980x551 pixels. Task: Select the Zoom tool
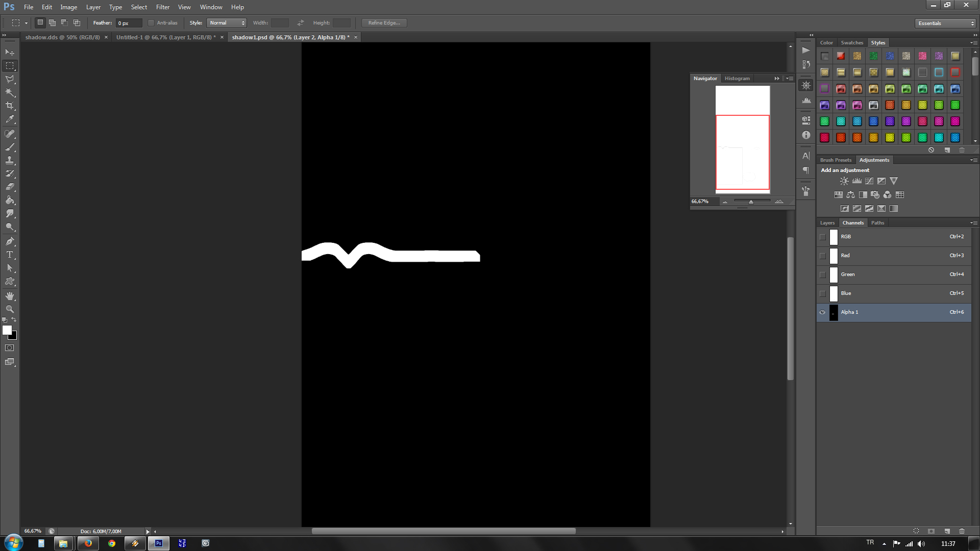[10, 309]
